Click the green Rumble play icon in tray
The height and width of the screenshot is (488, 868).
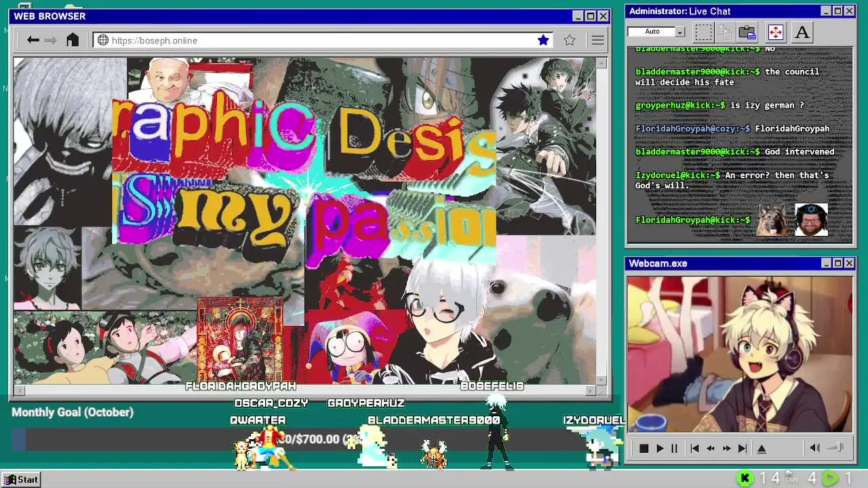[x=830, y=479]
